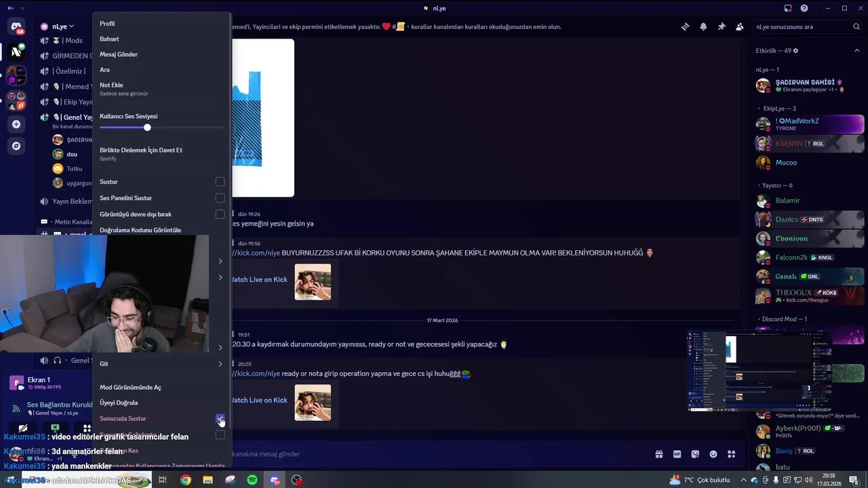Open the gift icon in message bar
Screen dimensions: 868x488
(658, 454)
